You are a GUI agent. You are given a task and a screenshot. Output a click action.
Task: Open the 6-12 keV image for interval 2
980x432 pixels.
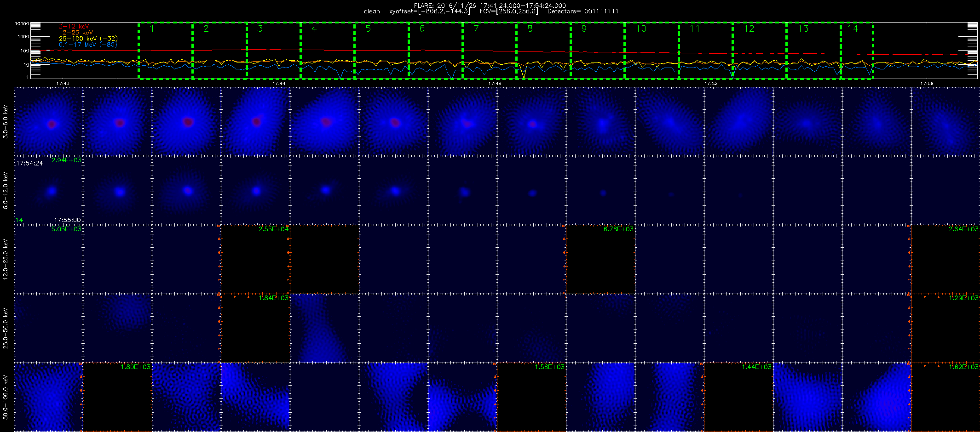117,190
